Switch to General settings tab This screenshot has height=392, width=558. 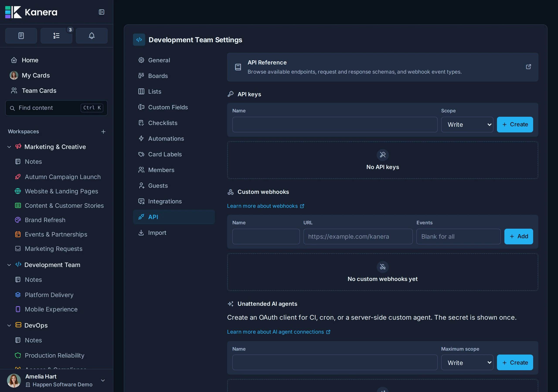pos(174,60)
